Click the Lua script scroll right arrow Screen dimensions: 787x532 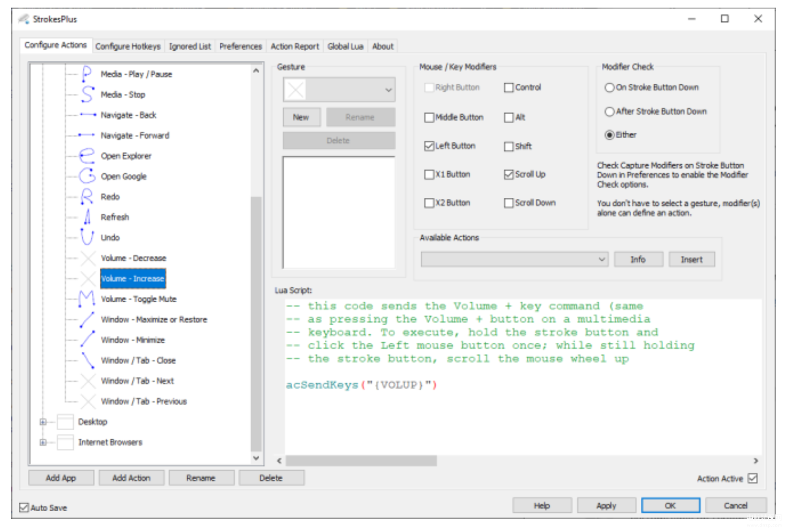[x=756, y=460]
